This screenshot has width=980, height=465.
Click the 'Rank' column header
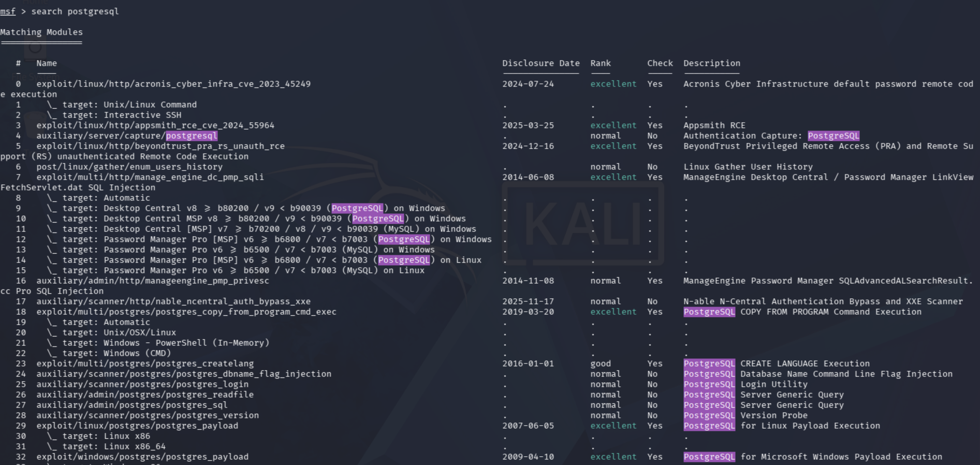click(601, 63)
